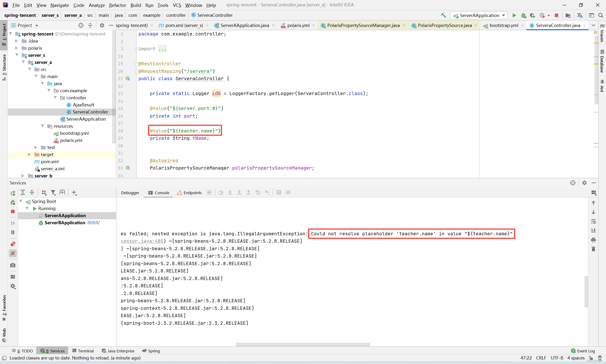This screenshot has height=364, width=606.
Task: Switch to polaris.yml editor tab
Action: 298,25
